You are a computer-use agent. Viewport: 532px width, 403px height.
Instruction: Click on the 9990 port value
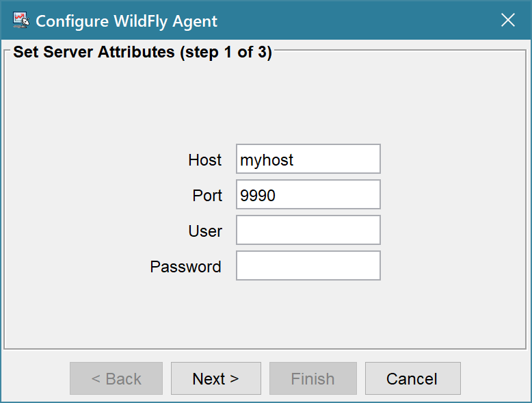tap(258, 196)
